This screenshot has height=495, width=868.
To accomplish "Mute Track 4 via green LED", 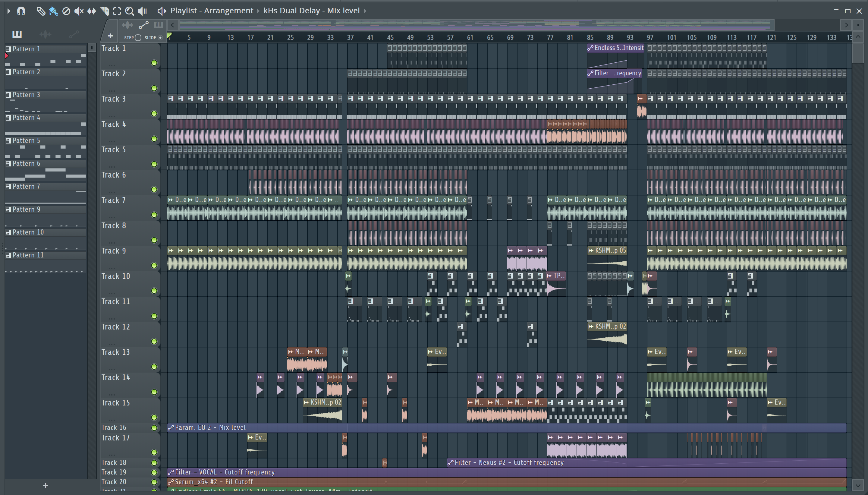I will (154, 139).
